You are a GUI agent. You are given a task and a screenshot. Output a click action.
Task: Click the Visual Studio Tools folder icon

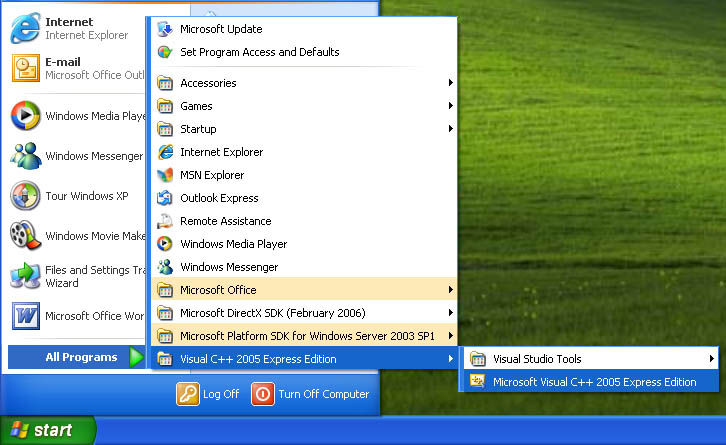pyautogui.click(x=478, y=359)
